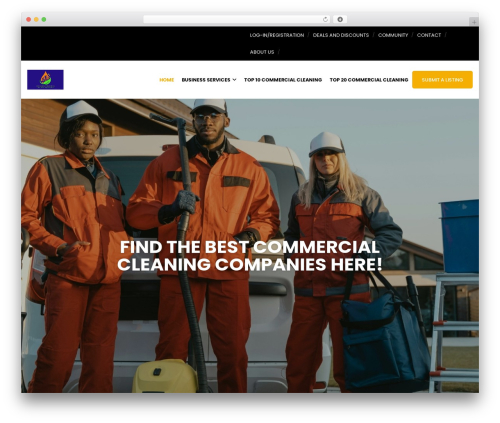This screenshot has height=423, width=500.
Task: Select the Home menu item
Action: [x=167, y=80]
